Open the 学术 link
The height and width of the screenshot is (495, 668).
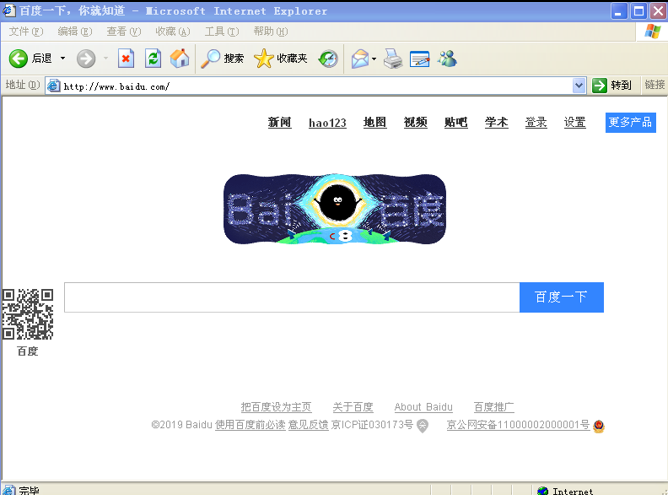pyautogui.click(x=496, y=123)
